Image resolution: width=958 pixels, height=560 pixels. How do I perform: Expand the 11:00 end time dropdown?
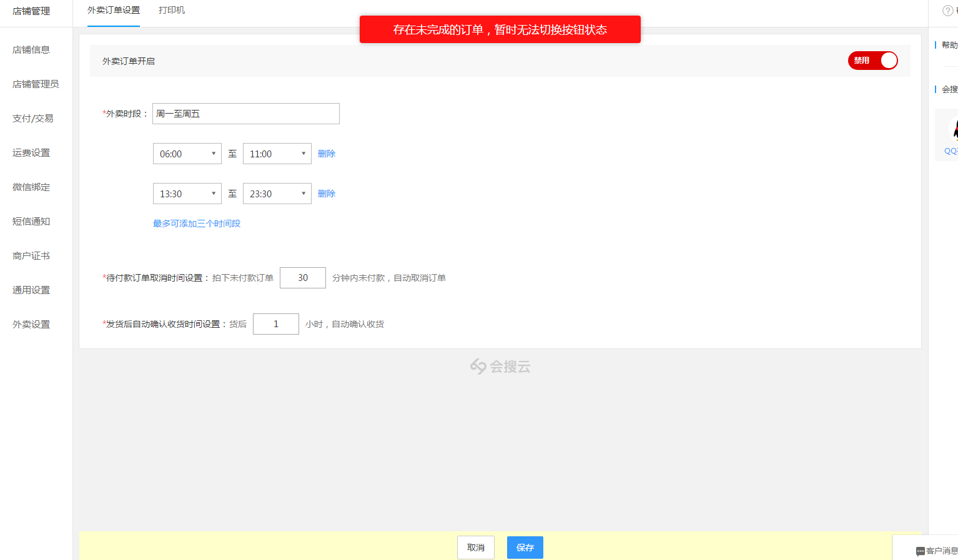click(x=277, y=154)
